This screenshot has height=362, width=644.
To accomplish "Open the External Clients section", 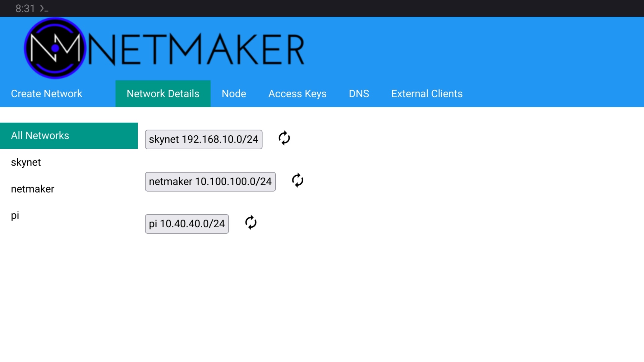I will coord(426,93).
